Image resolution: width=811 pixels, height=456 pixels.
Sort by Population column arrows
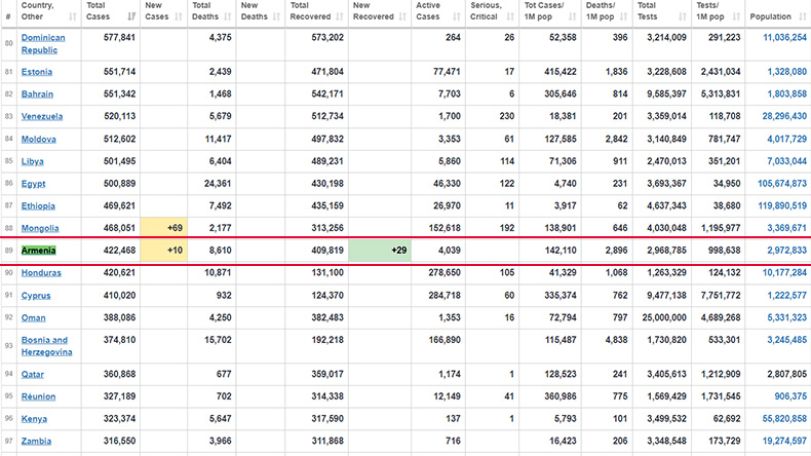pyautogui.click(x=802, y=17)
